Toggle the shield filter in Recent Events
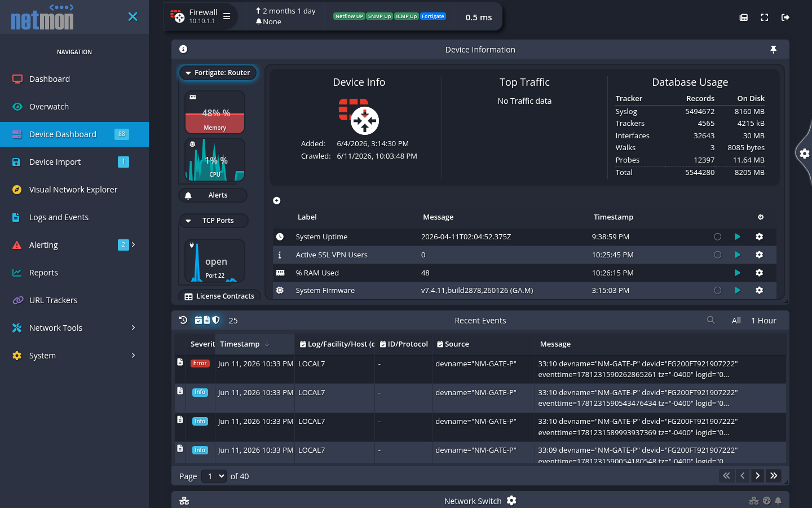 pos(216,320)
